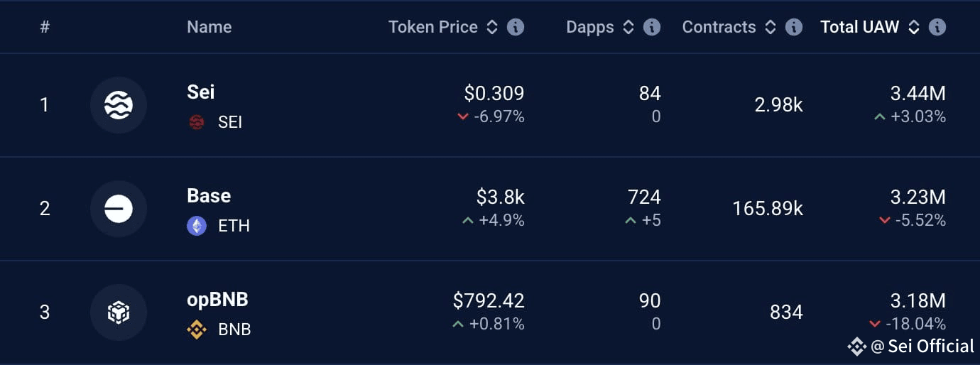Image resolution: width=980 pixels, height=365 pixels.
Task: Open info icon next to Dapps
Action: pyautogui.click(x=651, y=27)
